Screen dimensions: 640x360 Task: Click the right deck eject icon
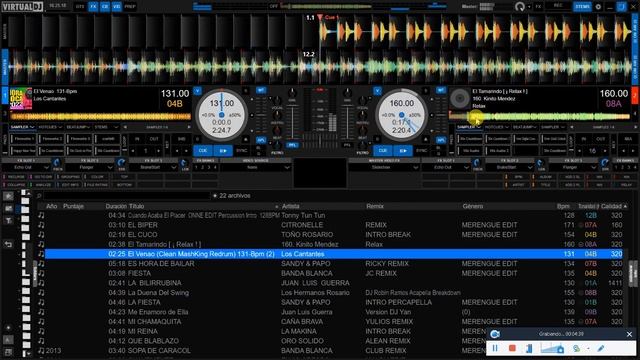click(x=425, y=140)
